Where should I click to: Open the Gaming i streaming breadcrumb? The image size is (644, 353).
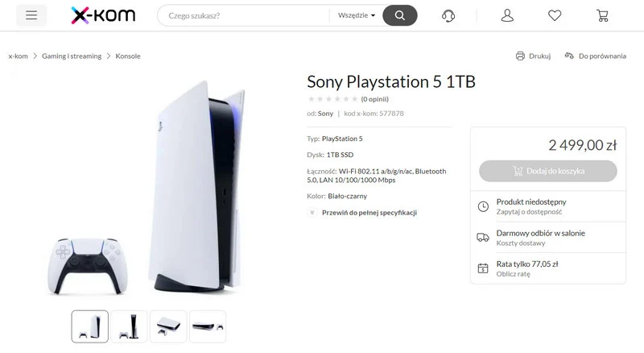pos(72,56)
